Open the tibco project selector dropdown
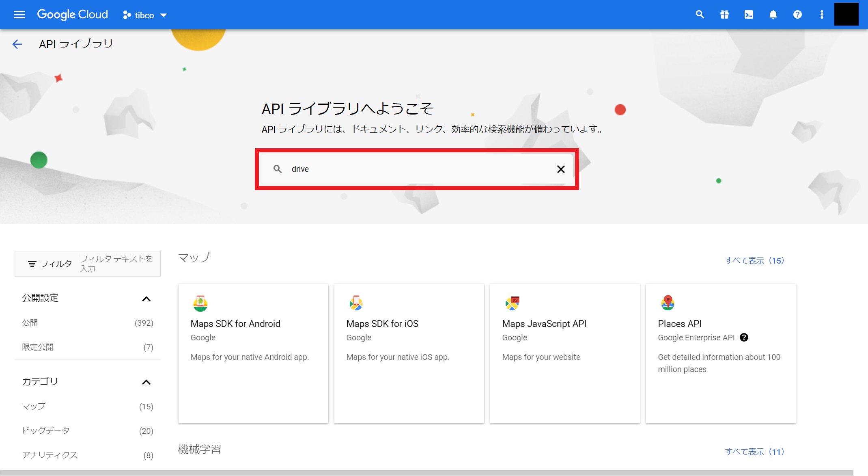868x476 pixels. 145,15
